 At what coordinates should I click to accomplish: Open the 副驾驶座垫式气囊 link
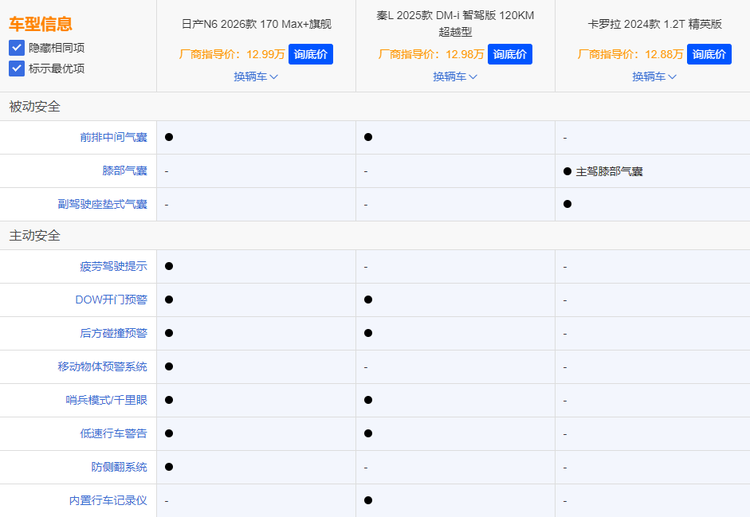102,204
